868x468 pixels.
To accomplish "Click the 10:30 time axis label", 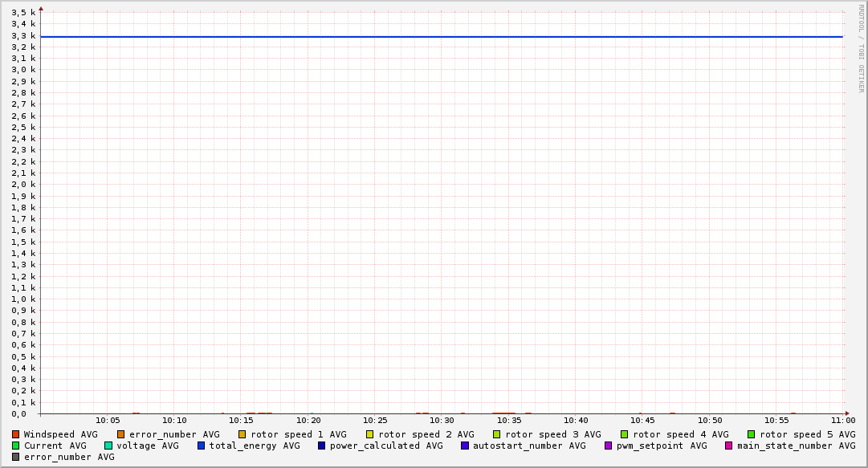I will (442, 420).
